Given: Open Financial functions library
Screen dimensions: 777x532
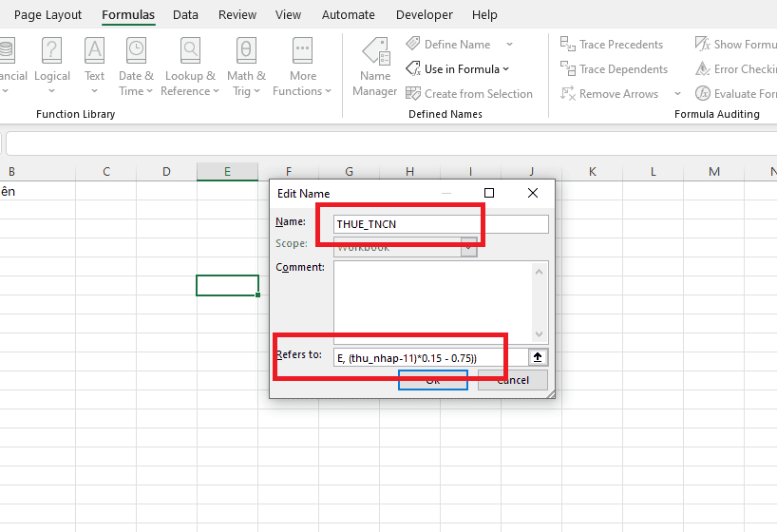Looking at the screenshot, I should click(x=12, y=66).
